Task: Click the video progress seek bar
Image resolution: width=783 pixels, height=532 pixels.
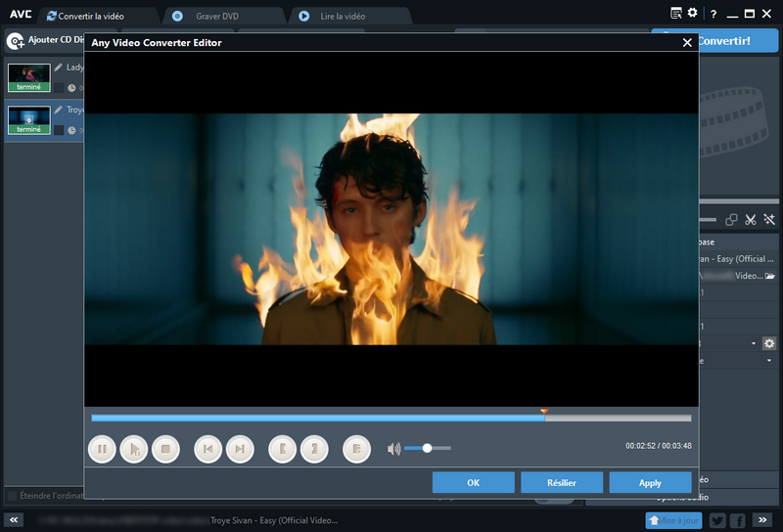Action: [x=391, y=419]
